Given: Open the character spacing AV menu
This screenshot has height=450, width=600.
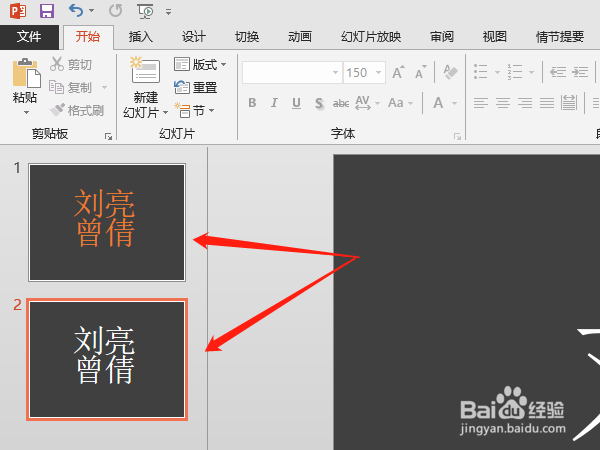Looking at the screenshot, I should point(367,103).
